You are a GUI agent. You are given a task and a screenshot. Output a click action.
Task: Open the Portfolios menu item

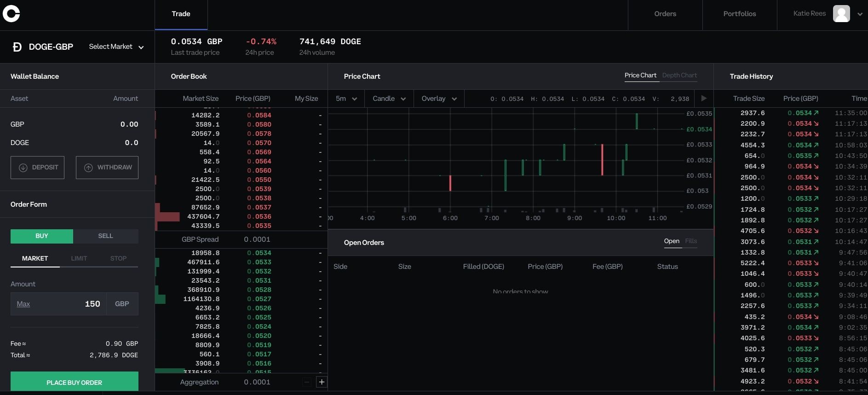pyautogui.click(x=739, y=14)
